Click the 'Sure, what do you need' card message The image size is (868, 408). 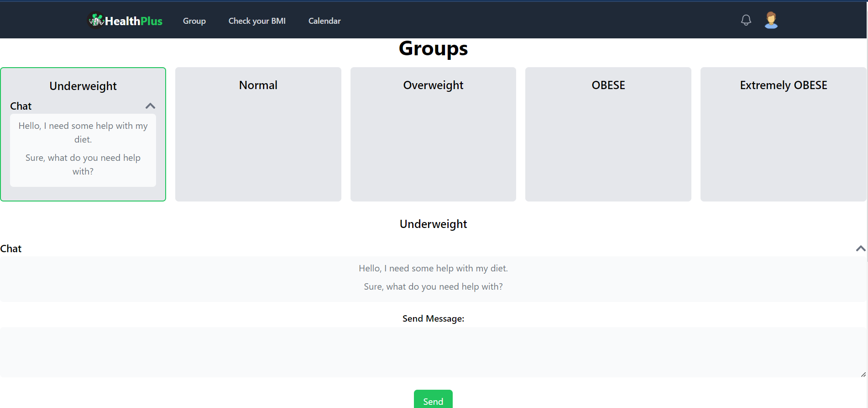point(83,164)
